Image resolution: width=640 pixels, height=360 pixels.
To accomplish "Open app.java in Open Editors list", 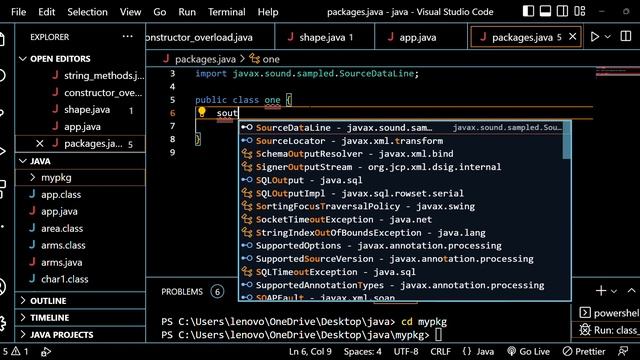I will tap(80, 127).
